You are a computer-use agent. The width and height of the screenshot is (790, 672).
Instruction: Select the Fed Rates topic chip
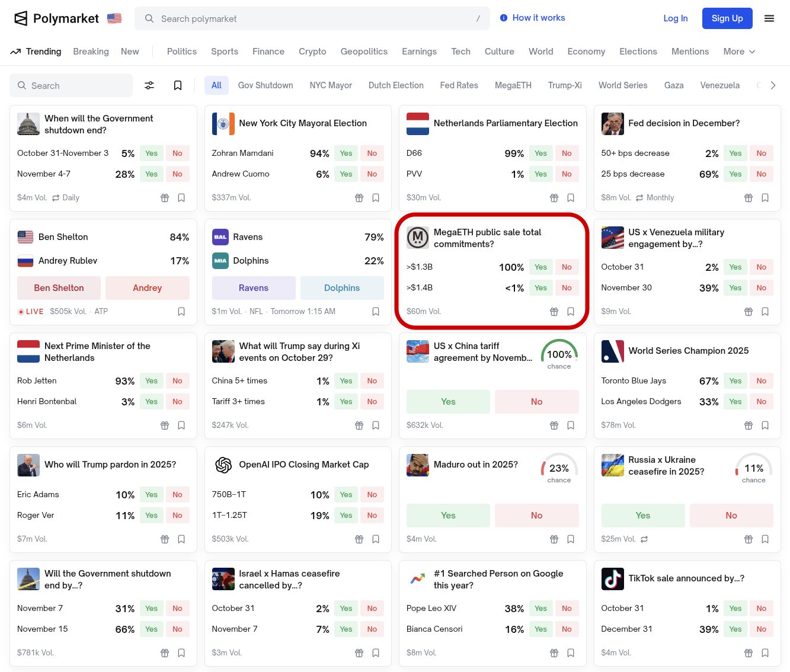[459, 85]
